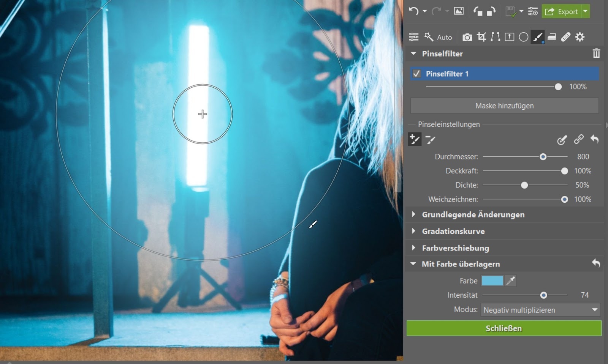Open the Export dropdown arrow
The height and width of the screenshot is (364, 608).
click(x=586, y=11)
